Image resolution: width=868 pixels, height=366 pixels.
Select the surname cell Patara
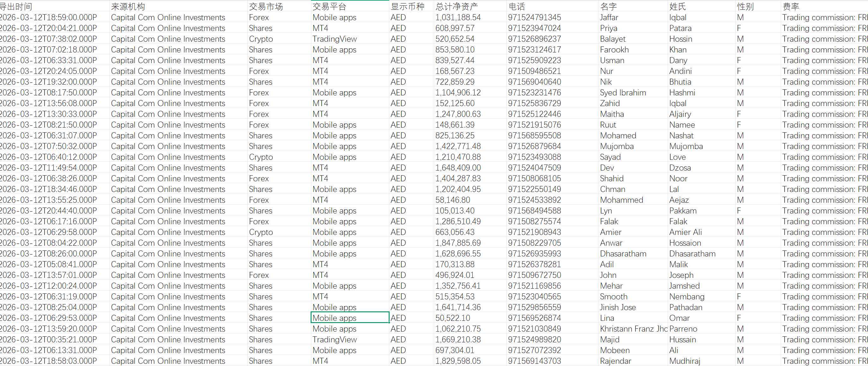(701, 28)
